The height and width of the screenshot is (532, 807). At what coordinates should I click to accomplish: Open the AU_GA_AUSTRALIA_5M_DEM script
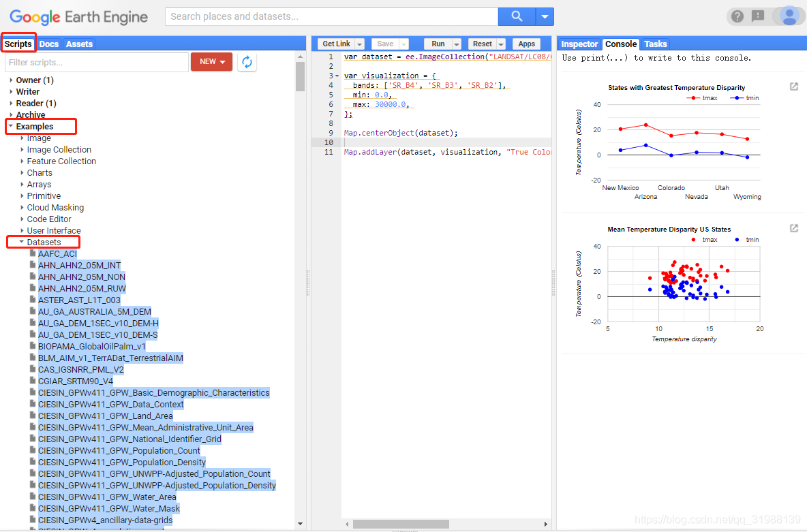[95, 311]
